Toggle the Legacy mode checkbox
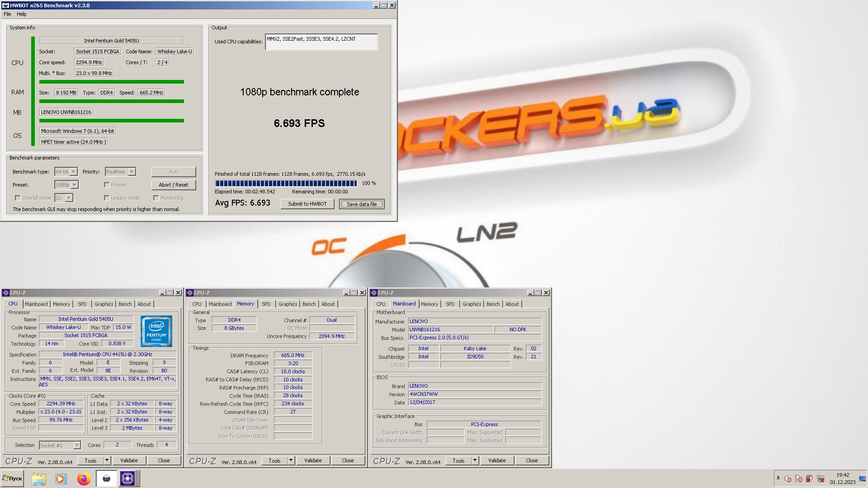Screen dimensions: 868x488 click(107, 198)
